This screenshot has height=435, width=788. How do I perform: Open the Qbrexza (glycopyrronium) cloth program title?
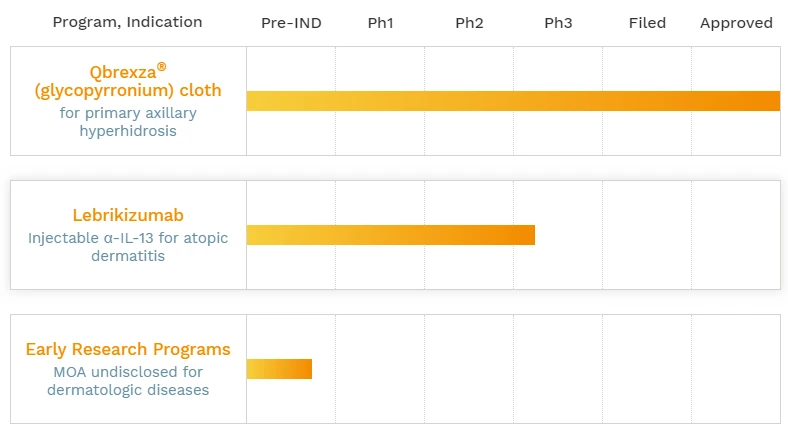(128, 80)
